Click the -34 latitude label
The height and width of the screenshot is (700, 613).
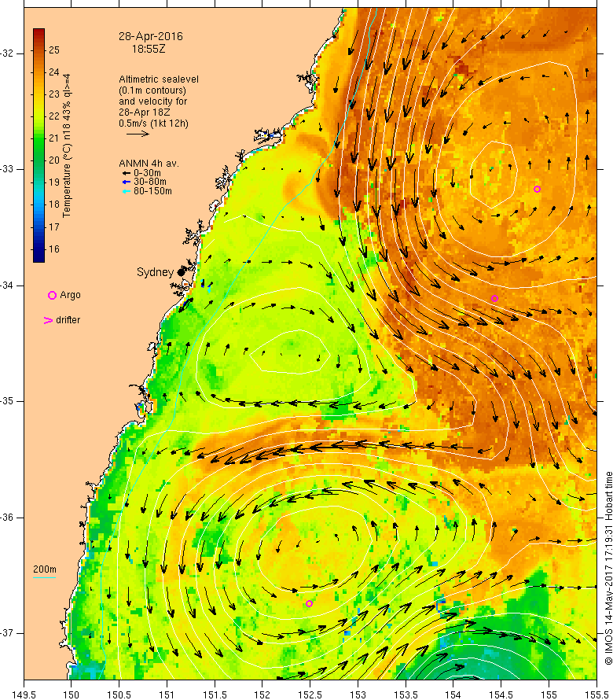coord(7,286)
